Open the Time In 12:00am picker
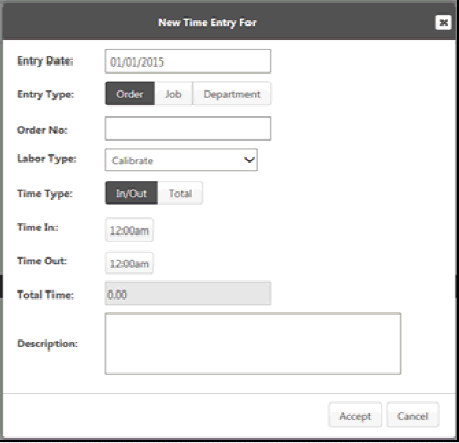The width and height of the screenshot is (459, 443). 129,230
